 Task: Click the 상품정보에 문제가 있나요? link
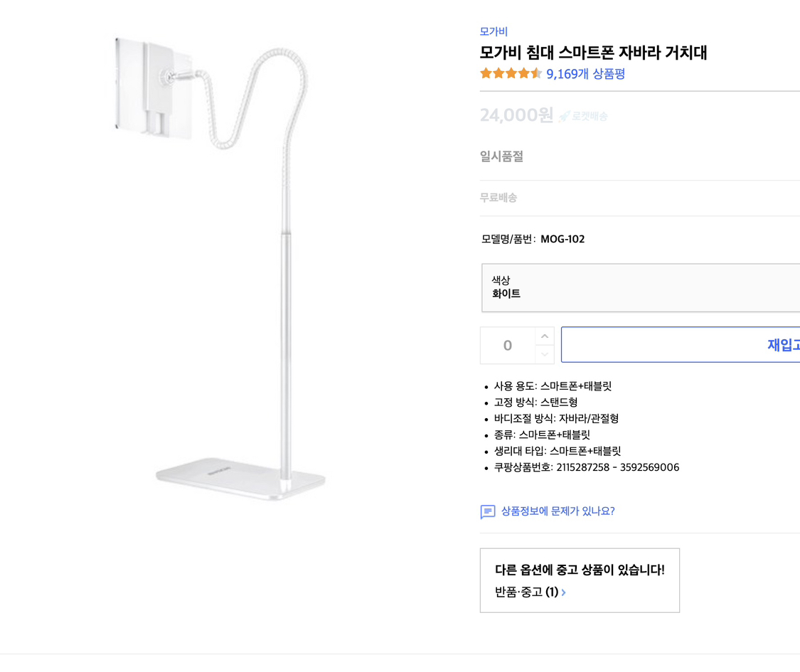(x=558, y=511)
